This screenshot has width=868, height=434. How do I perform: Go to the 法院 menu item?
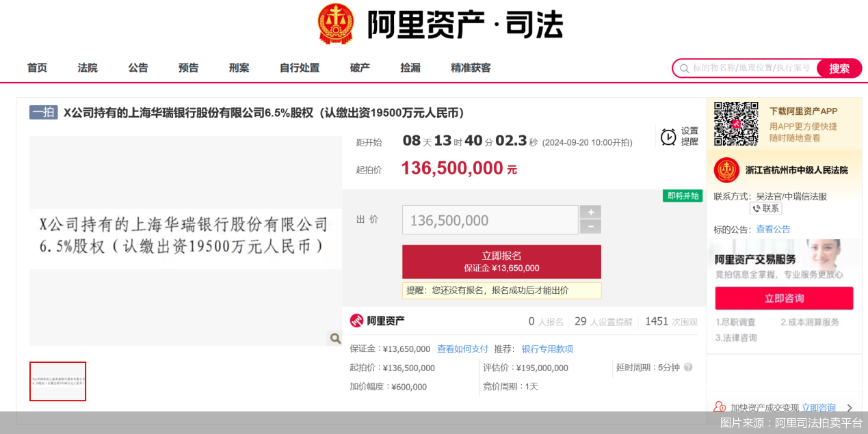pos(88,68)
